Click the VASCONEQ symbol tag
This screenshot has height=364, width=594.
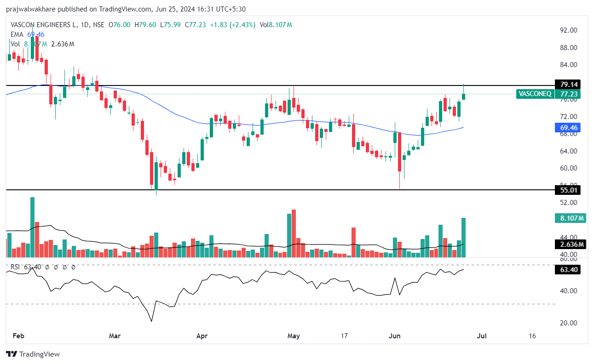[535, 94]
